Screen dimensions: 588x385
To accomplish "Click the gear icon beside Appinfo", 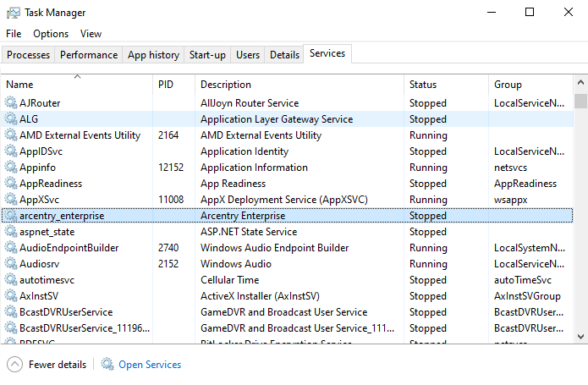I will (11, 168).
